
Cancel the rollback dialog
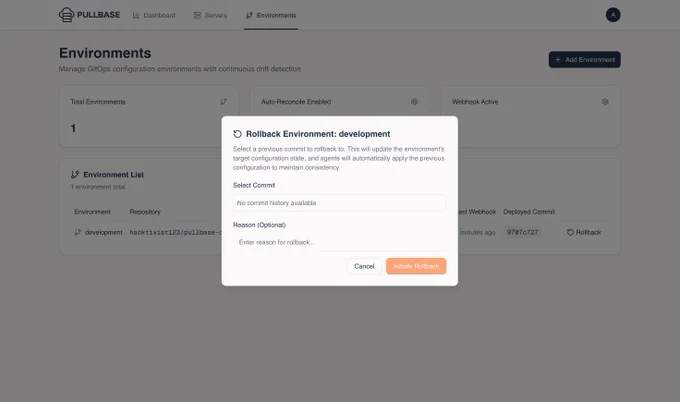point(364,266)
